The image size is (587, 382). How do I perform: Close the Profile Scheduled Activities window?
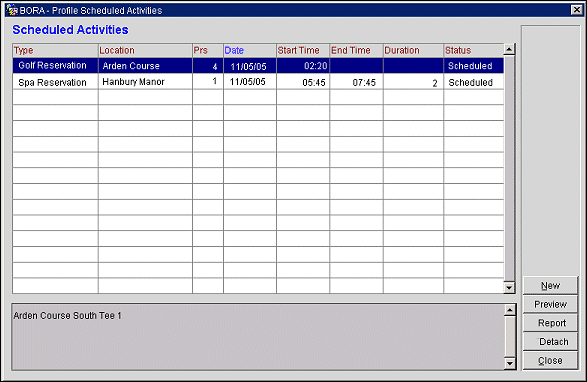pos(577,10)
